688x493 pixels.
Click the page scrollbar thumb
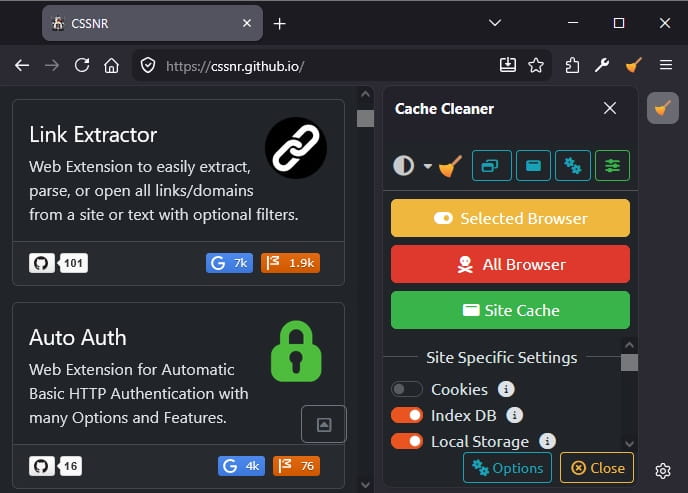pyautogui.click(x=365, y=118)
